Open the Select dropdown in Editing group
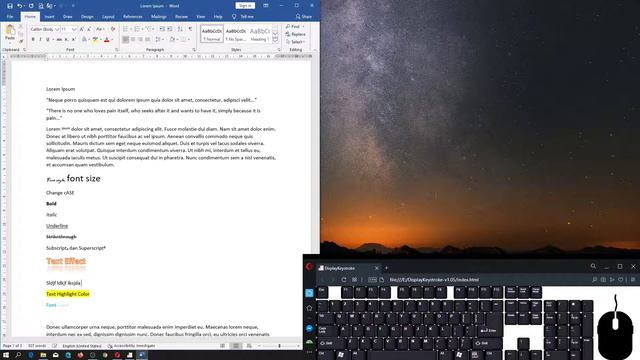The image size is (640, 360). (x=295, y=42)
